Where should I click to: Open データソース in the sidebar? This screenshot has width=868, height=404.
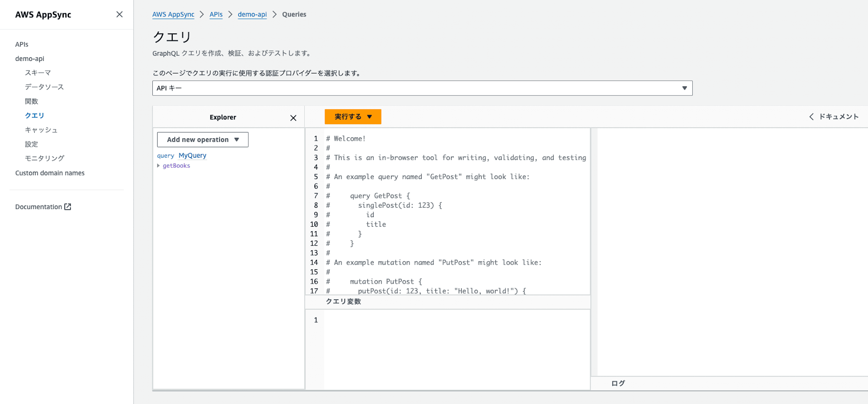pos(44,87)
